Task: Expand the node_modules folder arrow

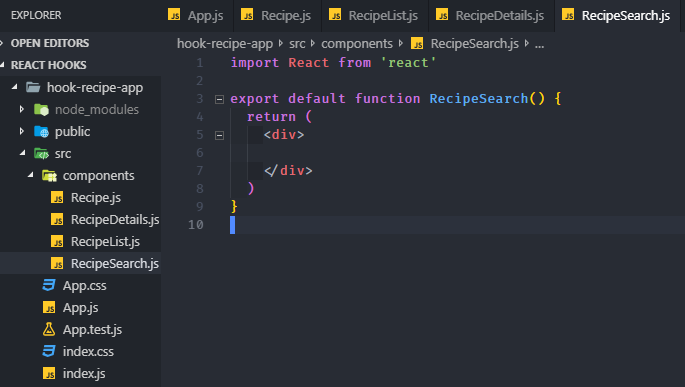Action: pyautogui.click(x=21, y=109)
